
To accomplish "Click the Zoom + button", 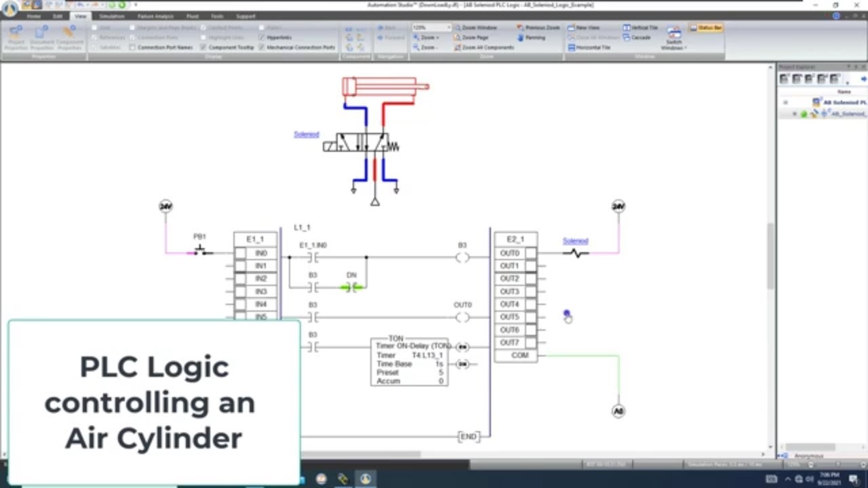I will (425, 38).
